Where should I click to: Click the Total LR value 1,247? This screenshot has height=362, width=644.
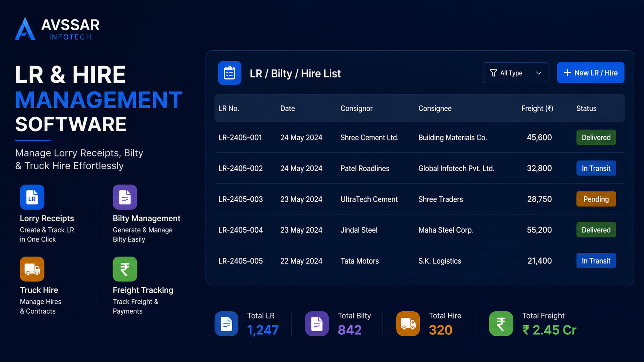(x=263, y=330)
